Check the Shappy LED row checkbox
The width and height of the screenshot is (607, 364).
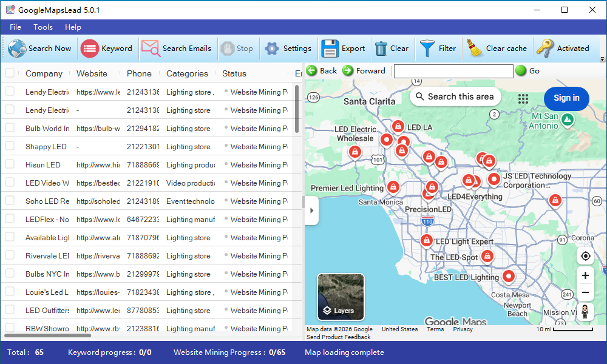click(10, 146)
